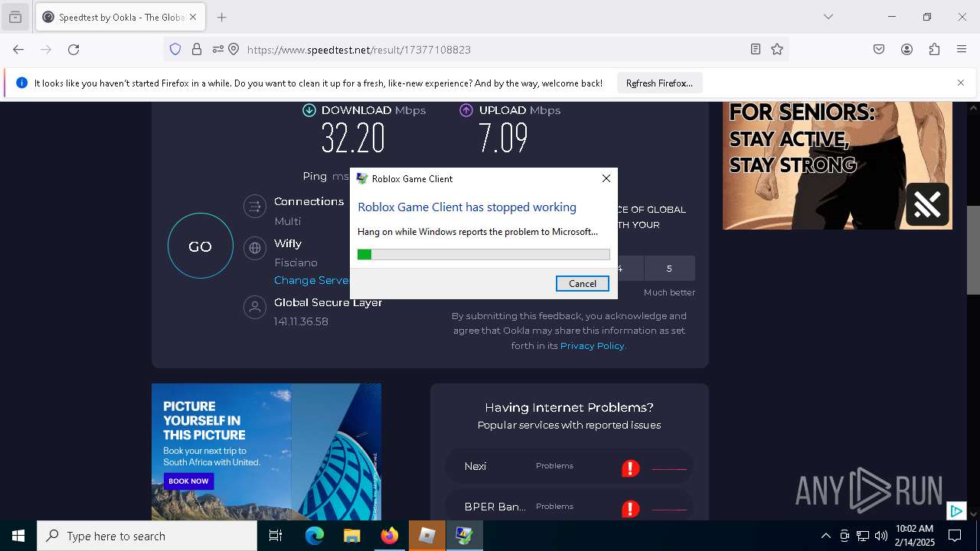Open the clock showing 10:02 AM
The height and width of the screenshot is (551, 980).
[x=915, y=536]
